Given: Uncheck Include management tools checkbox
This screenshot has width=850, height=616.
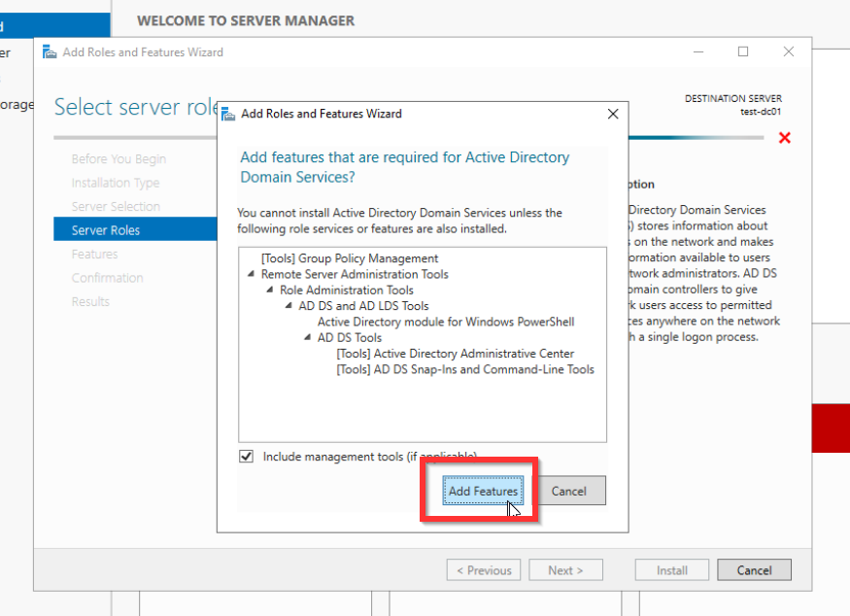Looking at the screenshot, I should point(246,456).
